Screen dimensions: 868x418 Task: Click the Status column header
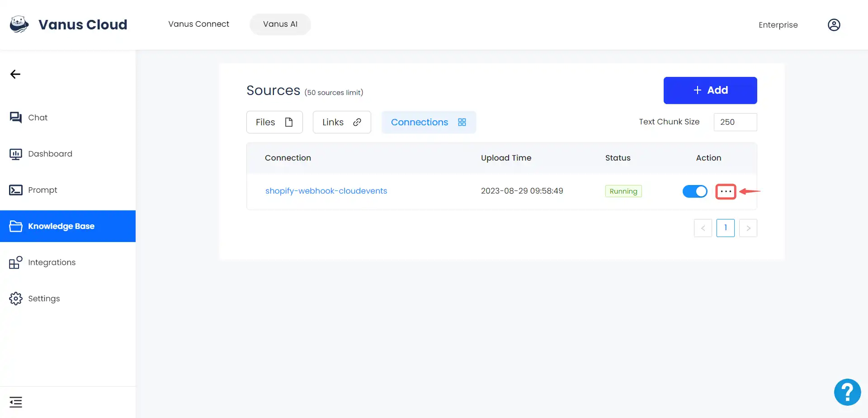(618, 158)
